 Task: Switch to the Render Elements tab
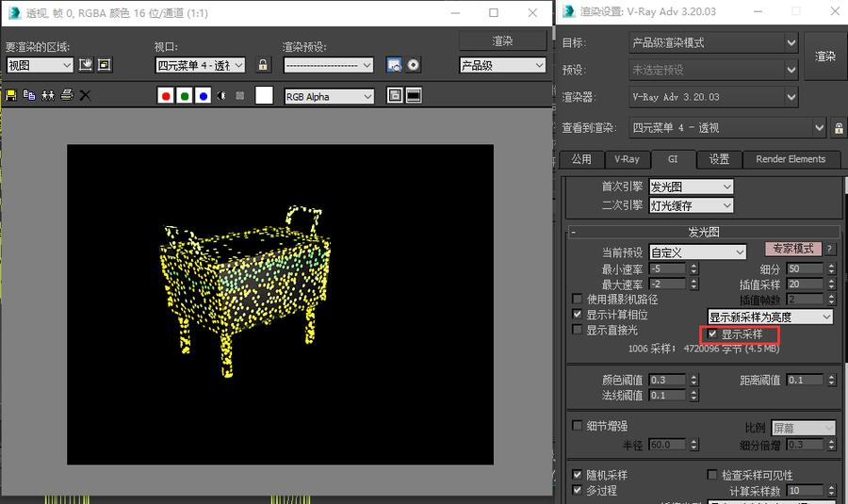coord(791,159)
